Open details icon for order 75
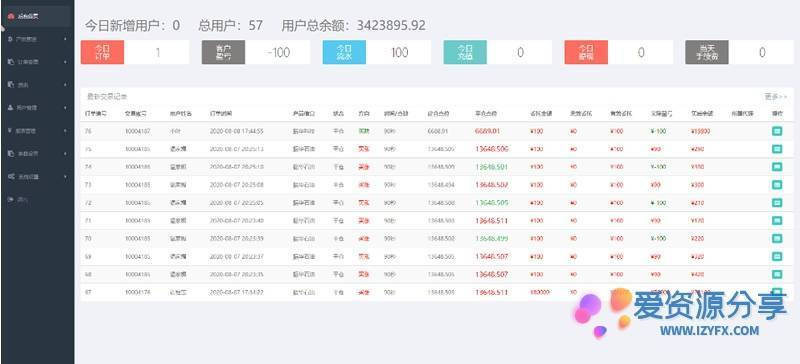This screenshot has height=364, width=800. 777,149
